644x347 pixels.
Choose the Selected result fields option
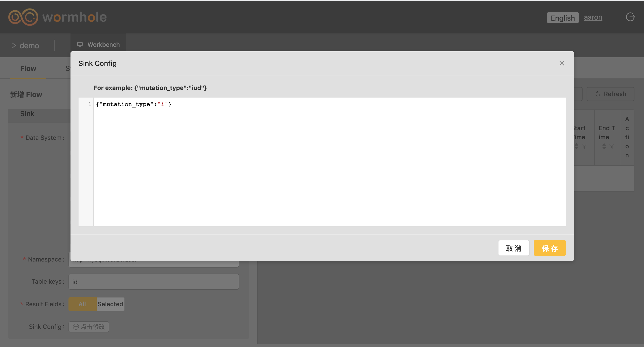[x=110, y=304]
